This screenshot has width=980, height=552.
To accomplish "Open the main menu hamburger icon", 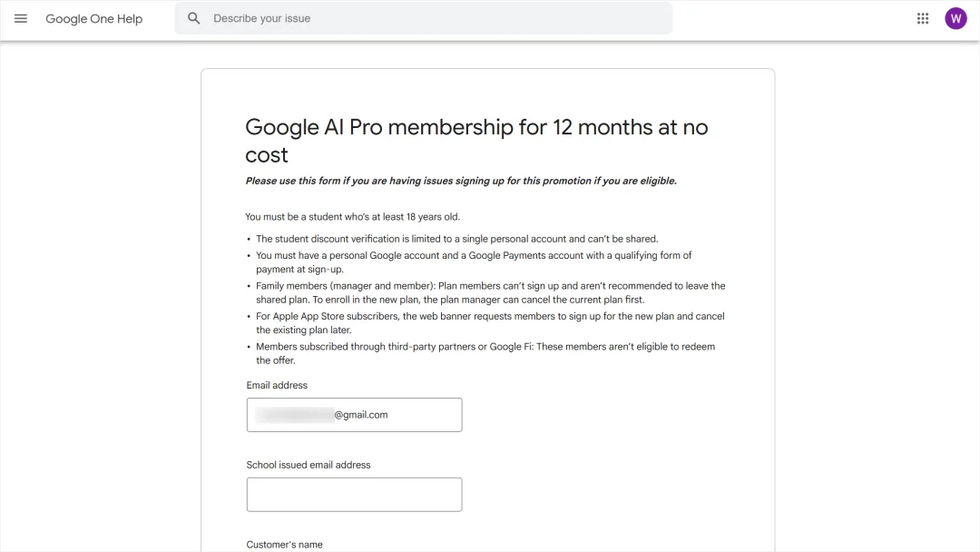I will [21, 18].
